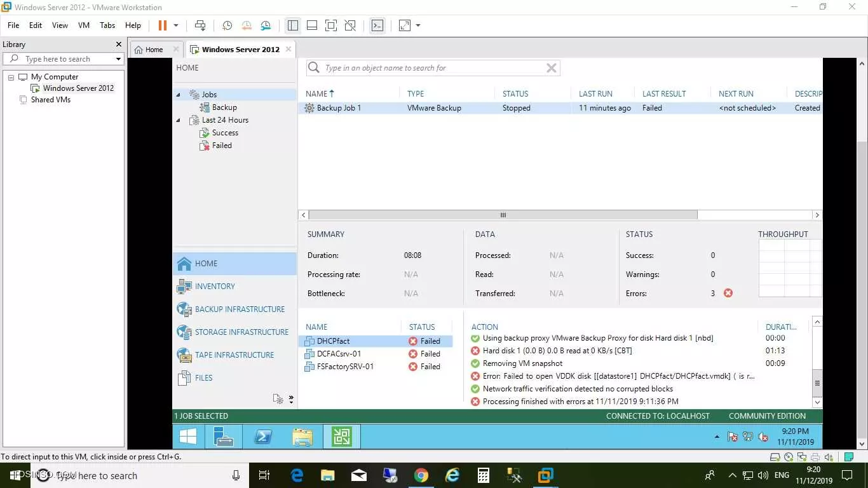
Task: Open the snapshot manager icon
Action: click(266, 25)
